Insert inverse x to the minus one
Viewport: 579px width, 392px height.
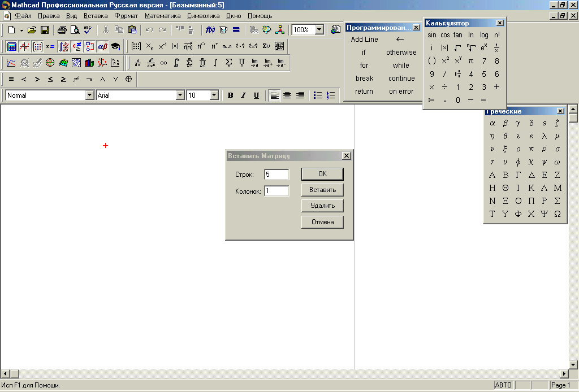coord(162,46)
